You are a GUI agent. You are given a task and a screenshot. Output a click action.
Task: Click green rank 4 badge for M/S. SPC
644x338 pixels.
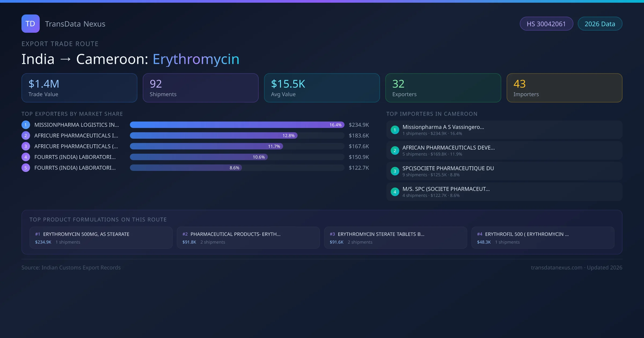tap(395, 192)
